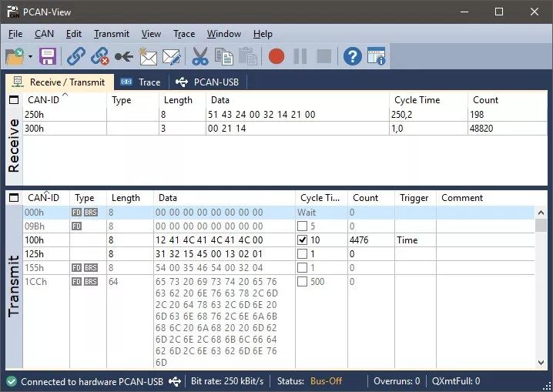Click Bit rate: 250 kBit/s status
Screen dimensions: 553x392
(227, 381)
